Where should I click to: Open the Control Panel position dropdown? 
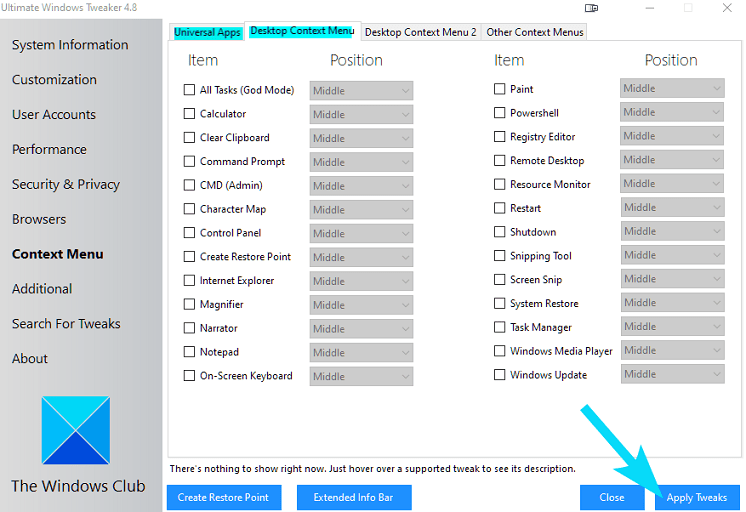[x=361, y=233]
